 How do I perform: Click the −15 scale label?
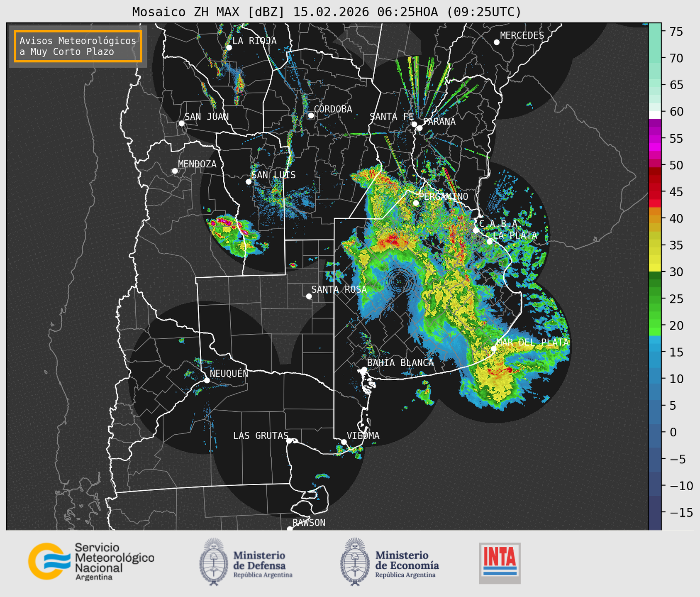(x=681, y=512)
